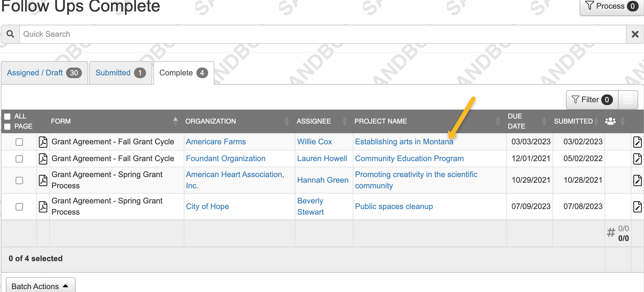Click edit form icon in Hannah Green row
The image size is (644, 292).
pyautogui.click(x=637, y=180)
